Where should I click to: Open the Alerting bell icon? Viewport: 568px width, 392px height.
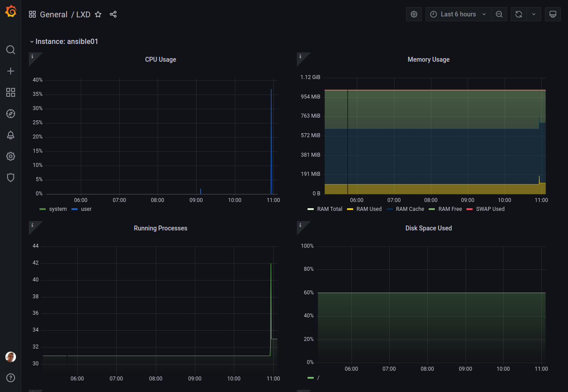[11, 135]
